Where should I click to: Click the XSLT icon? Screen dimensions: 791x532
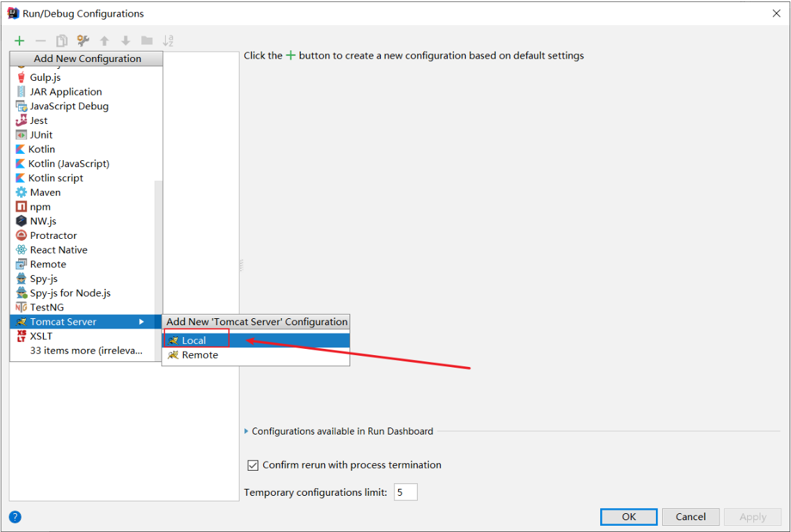point(21,336)
